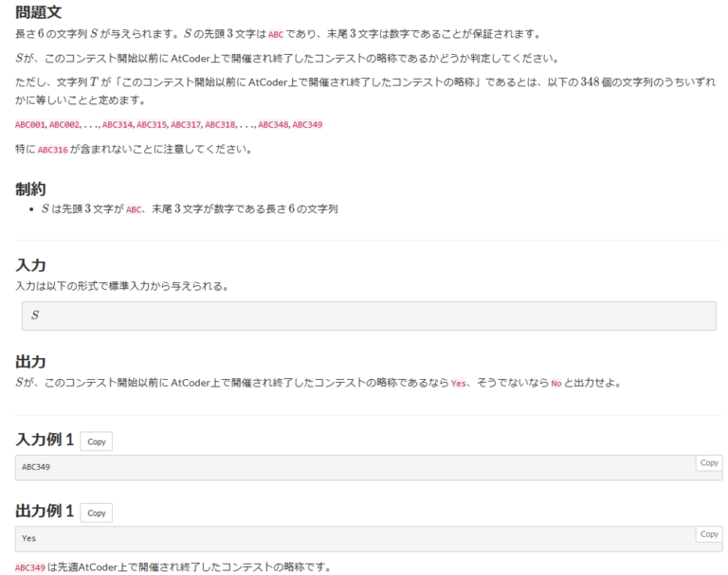Click Copy button next to 入力例 1 heading

pyautogui.click(x=96, y=441)
